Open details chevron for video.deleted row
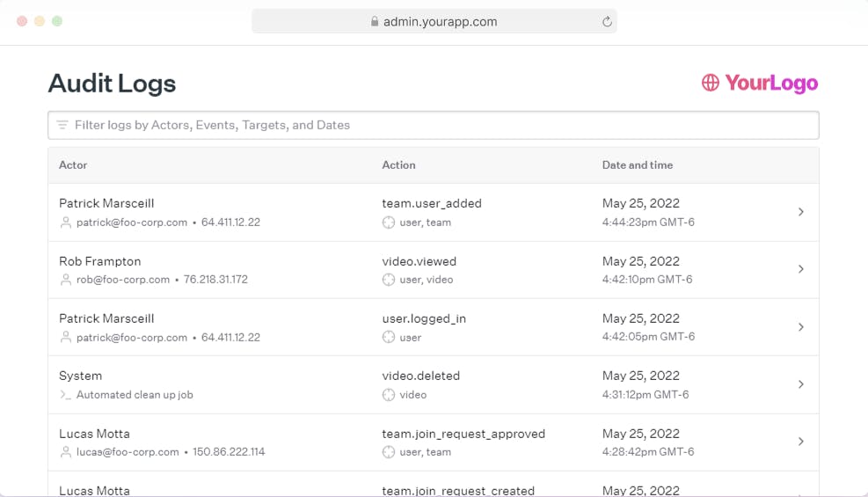Screen dimensions: 868x497 [x=800, y=384]
